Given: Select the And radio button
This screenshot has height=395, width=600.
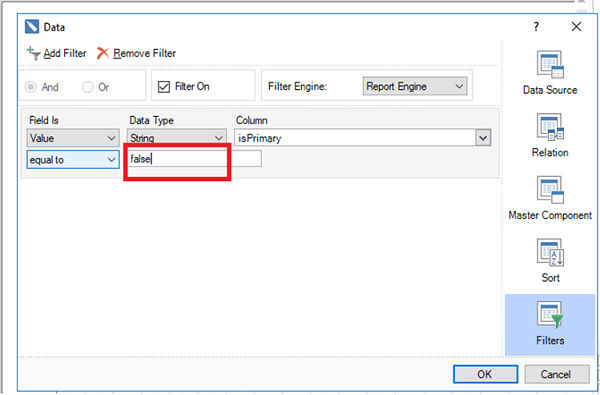Looking at the screenshot, I should pos(31,87).
